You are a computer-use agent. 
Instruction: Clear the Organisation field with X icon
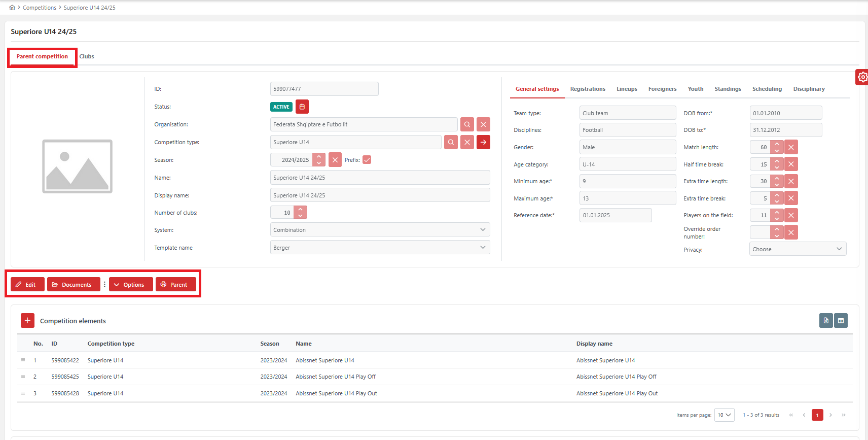[483, 124]
